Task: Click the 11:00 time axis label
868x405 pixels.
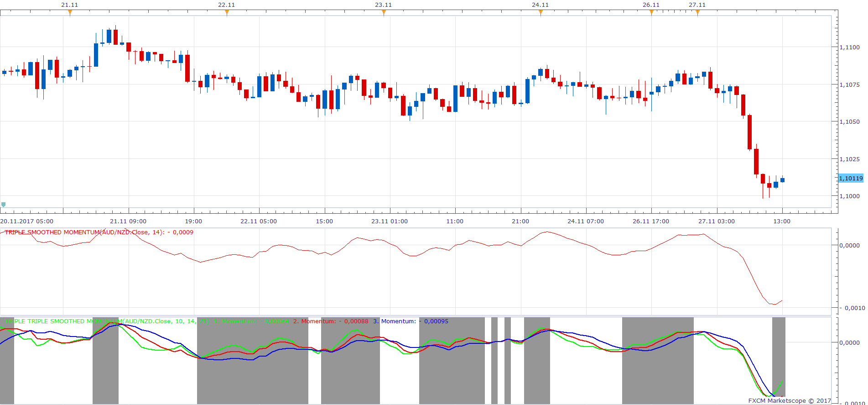Action: pyautogui.click(x=455, y=221)
